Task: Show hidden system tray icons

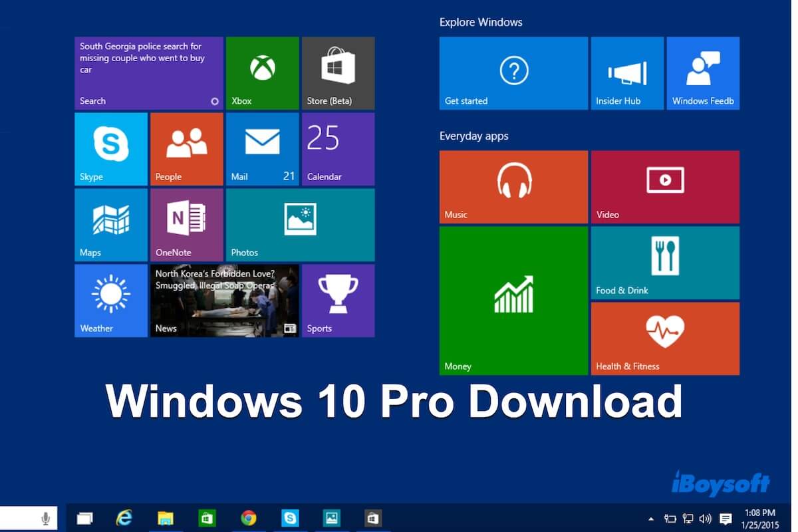Action: click(x=651, y=519)
